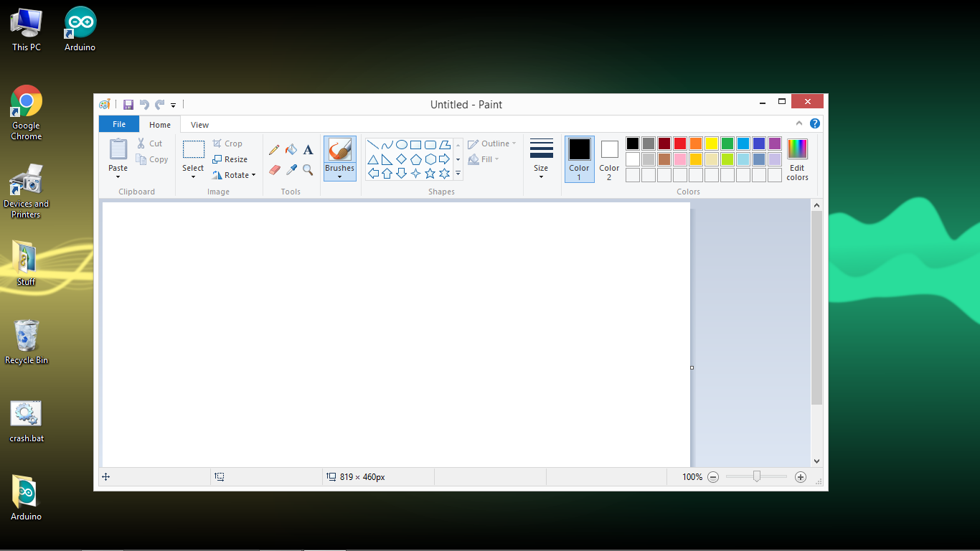Screen dimensions: 980x551
Task: Select the Fill with color tool
Action: click(291, 149)
